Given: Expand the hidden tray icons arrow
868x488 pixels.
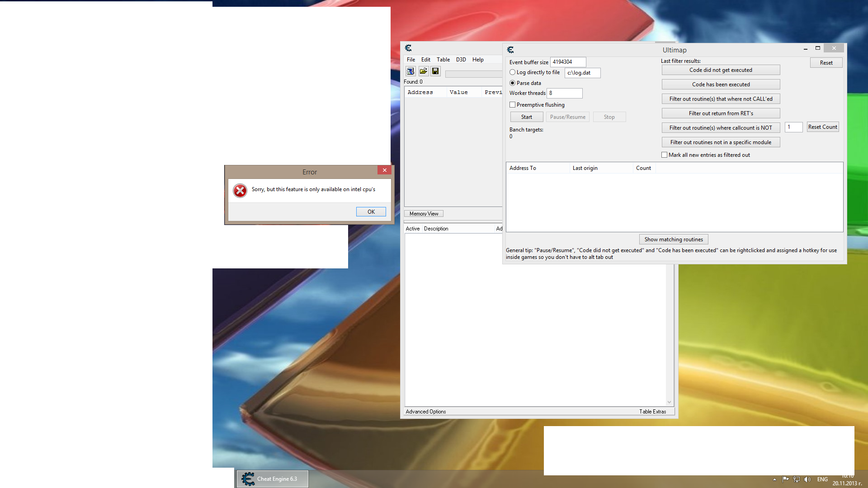Looking at the screenshot, I should pyautogui.click(x=774, y=479).
